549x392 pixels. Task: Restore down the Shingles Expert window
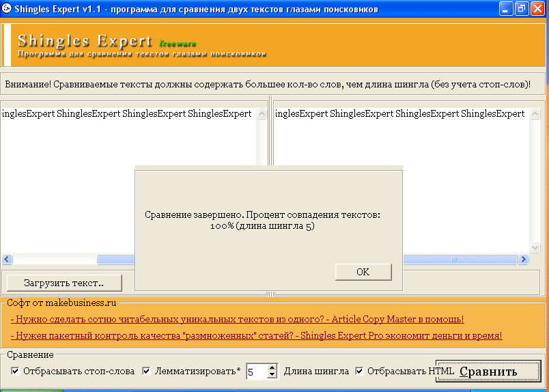point(521,9)
